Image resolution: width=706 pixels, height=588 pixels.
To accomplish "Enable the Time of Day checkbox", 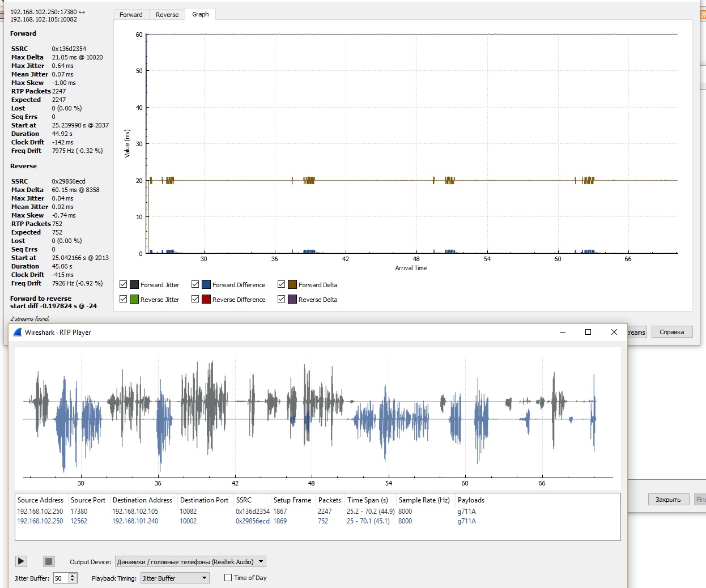I will (228, 578).
